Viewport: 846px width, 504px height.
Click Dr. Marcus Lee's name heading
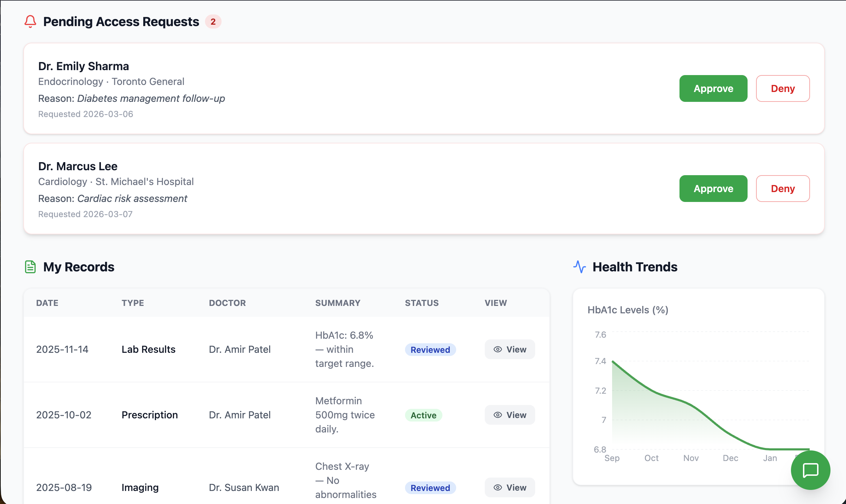(x=78, y=166)
